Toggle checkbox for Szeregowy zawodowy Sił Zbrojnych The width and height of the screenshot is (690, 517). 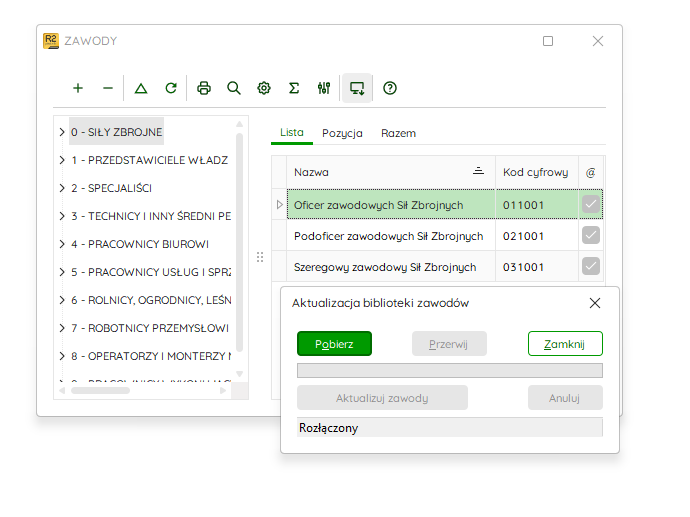(591, 266)
